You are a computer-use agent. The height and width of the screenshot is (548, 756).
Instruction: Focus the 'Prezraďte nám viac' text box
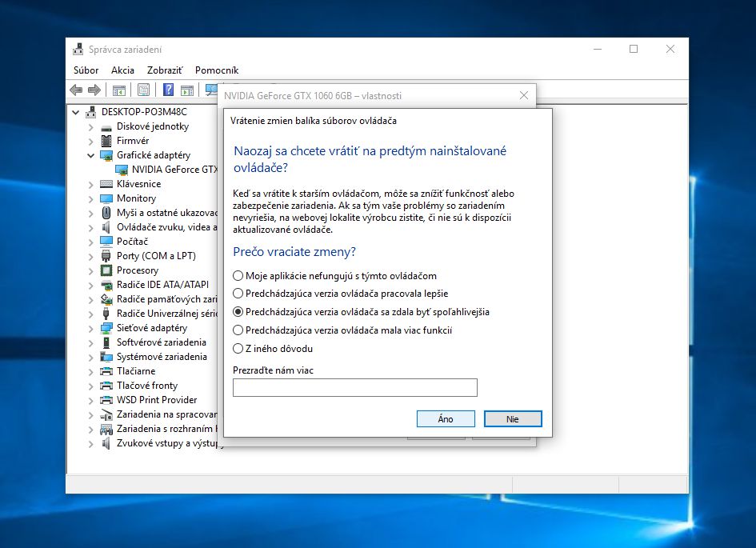(355, 387)
